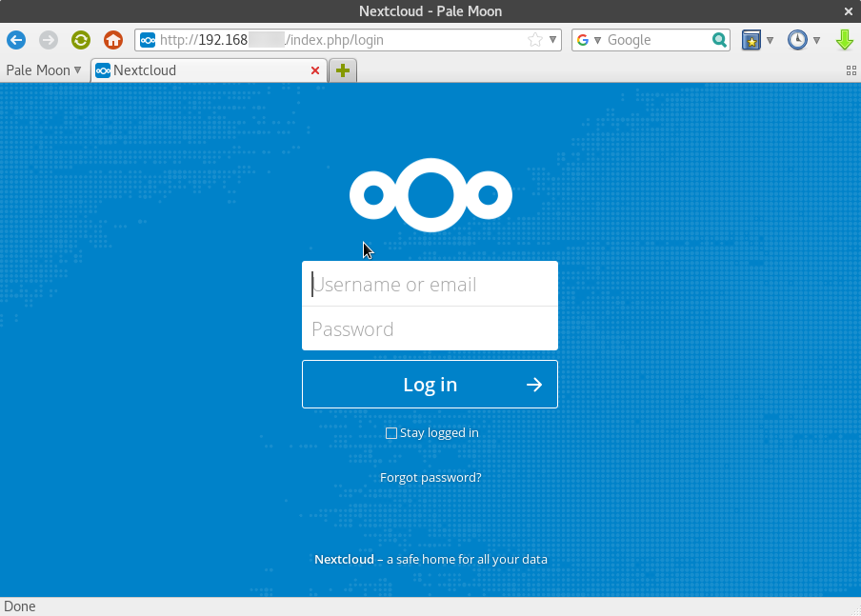Screen dimensions: 861x616
Task: Expand the search engine selector arrow
Action: click(x=597, y=40)
